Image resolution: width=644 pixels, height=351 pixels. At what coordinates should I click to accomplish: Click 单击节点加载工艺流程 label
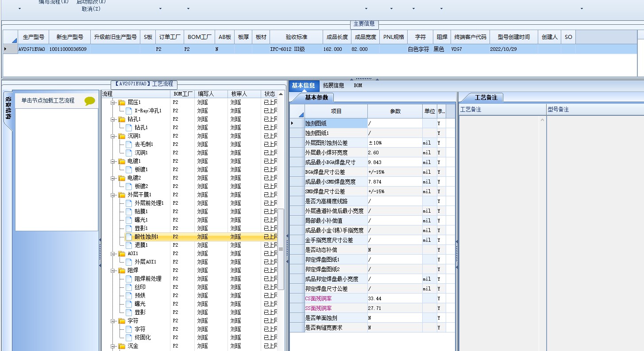pos(48,100)
